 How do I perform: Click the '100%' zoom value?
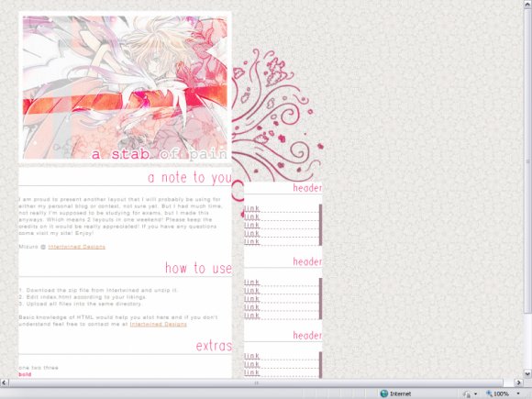click(x=501, y=393)
